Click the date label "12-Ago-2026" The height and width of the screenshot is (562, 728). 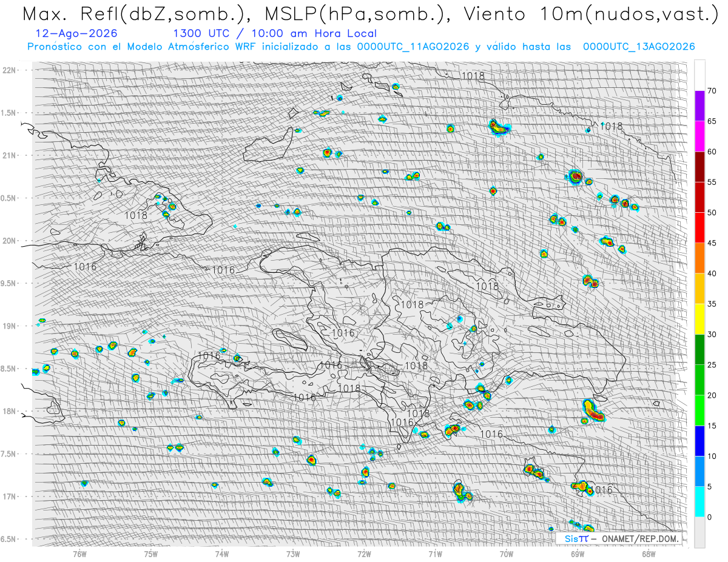tap(76, 34)
